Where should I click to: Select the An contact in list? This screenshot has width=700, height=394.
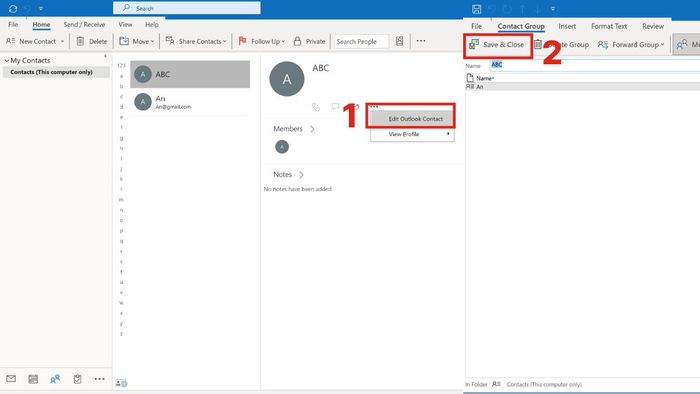(x=190, y=102)
